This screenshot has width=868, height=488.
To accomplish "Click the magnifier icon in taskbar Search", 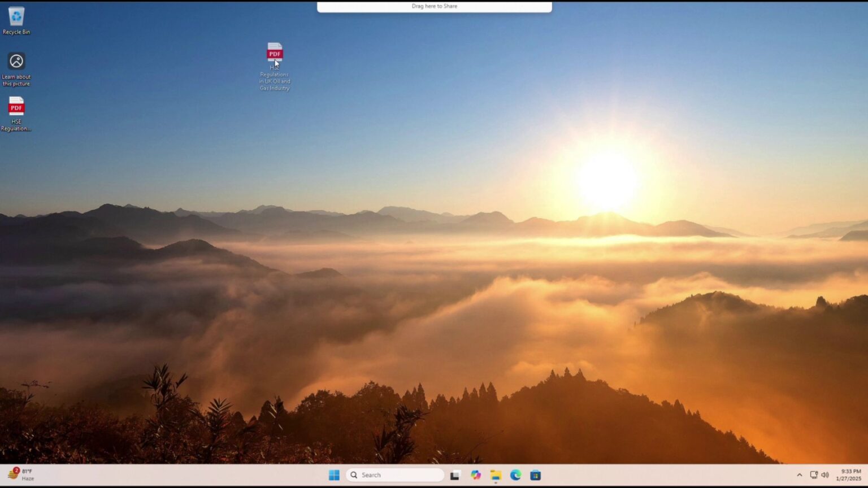I will (x=354, y=475).
